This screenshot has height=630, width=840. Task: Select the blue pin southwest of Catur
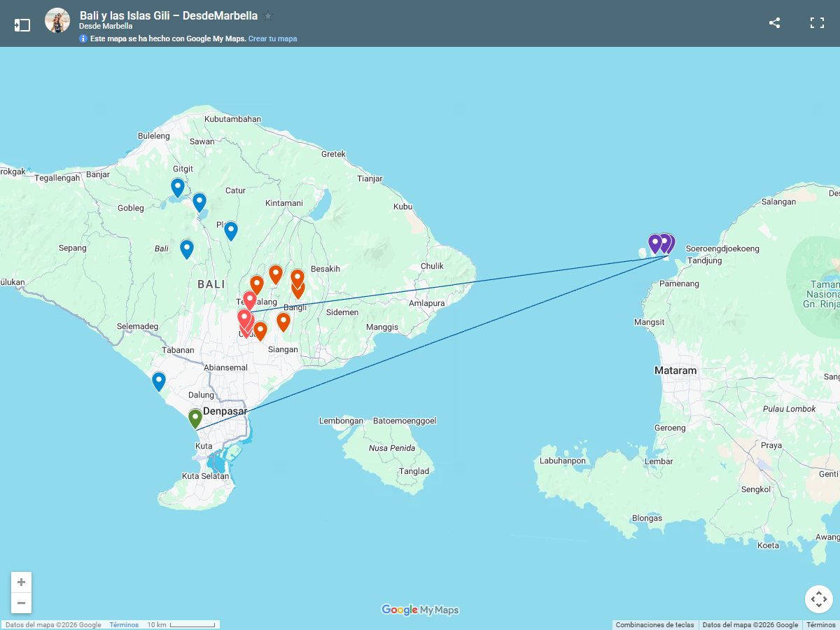[x=199, y=203]
